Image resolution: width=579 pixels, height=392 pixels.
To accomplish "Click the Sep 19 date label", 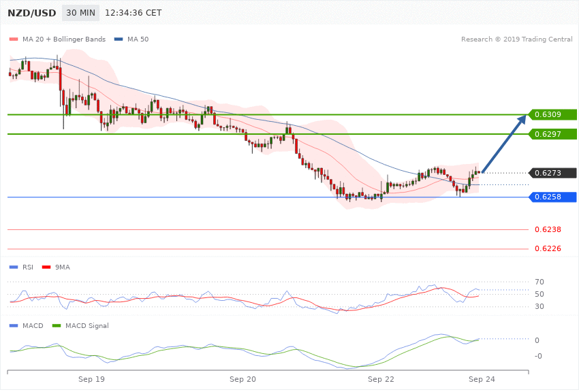I will coord(91,380).
